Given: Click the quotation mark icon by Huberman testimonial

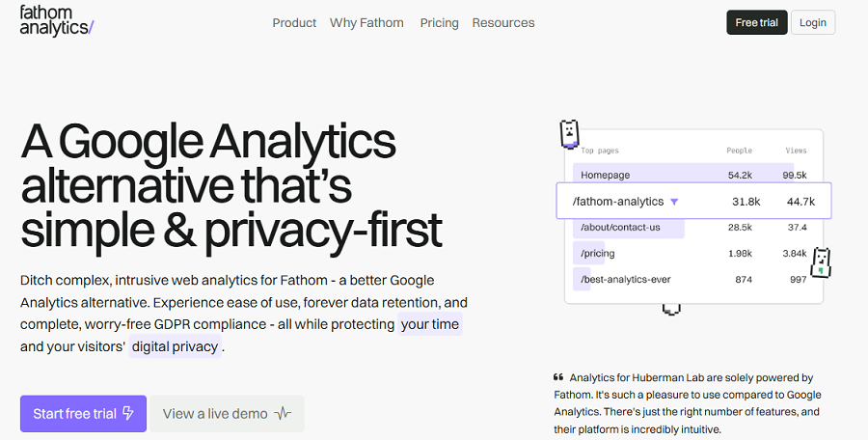Looking at the screenshot, I should point(558,377).
